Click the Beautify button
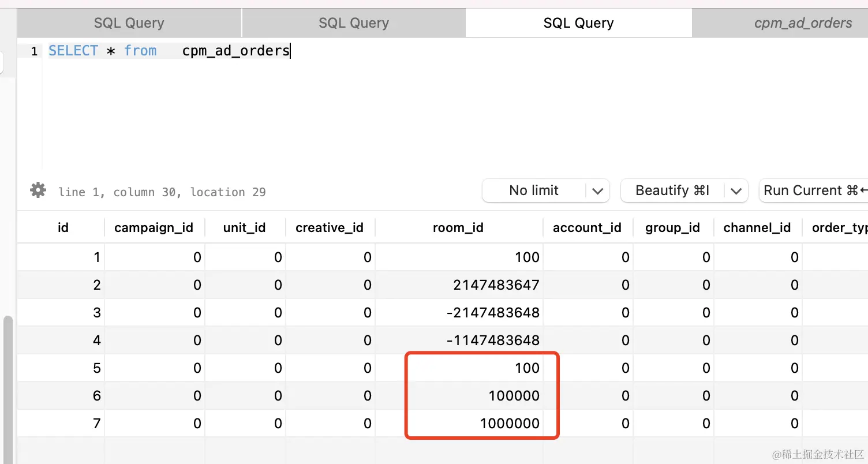This screenshot has height=464, width=868. [672, 190]
